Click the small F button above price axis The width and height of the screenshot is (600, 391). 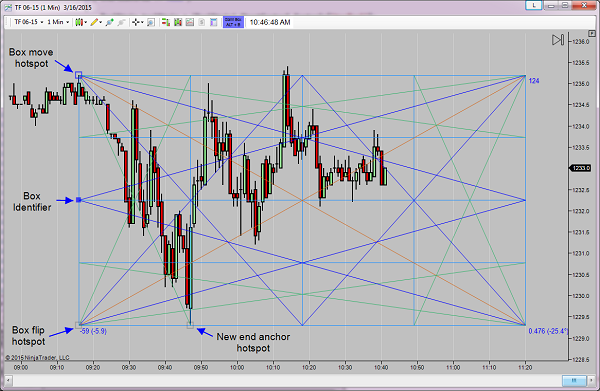[593, 34]
